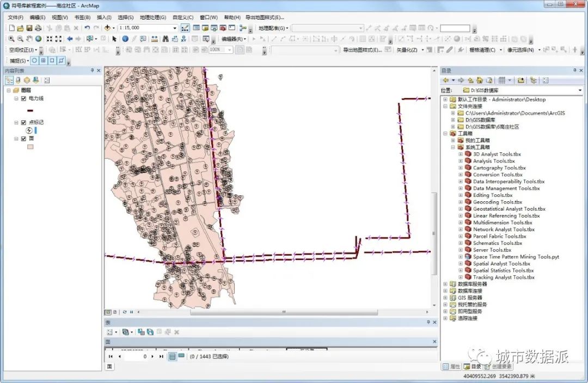Undo the last action

tap(87, 28)
